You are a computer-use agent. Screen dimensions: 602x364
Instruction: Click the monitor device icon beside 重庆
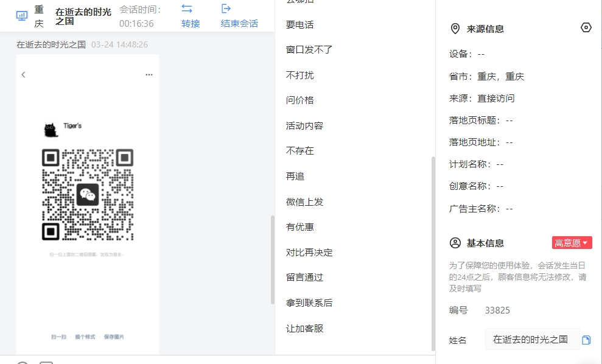tap(22, 16)
